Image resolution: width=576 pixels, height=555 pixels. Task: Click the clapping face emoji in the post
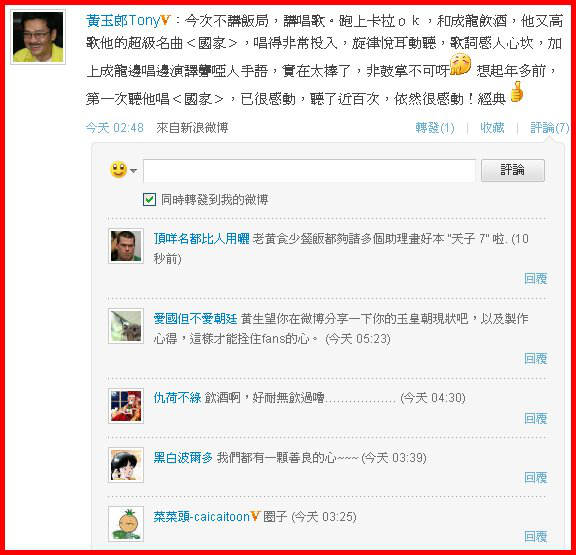[460, 65]
